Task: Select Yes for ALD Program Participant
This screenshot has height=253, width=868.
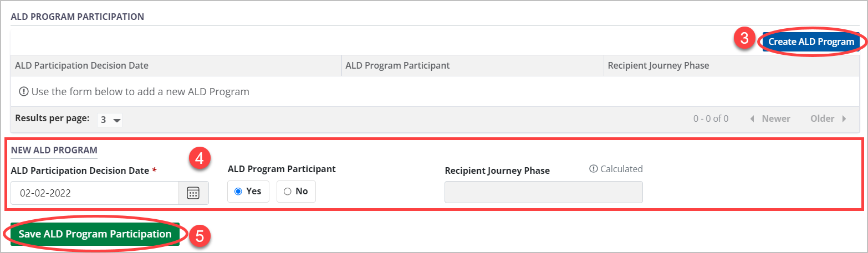Action: pos(239,192)
